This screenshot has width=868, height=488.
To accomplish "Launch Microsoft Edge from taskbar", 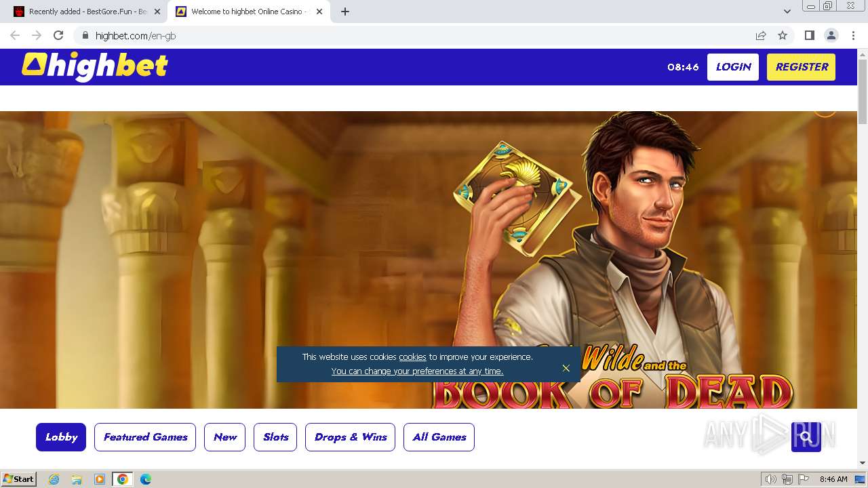I will point(146,479).
